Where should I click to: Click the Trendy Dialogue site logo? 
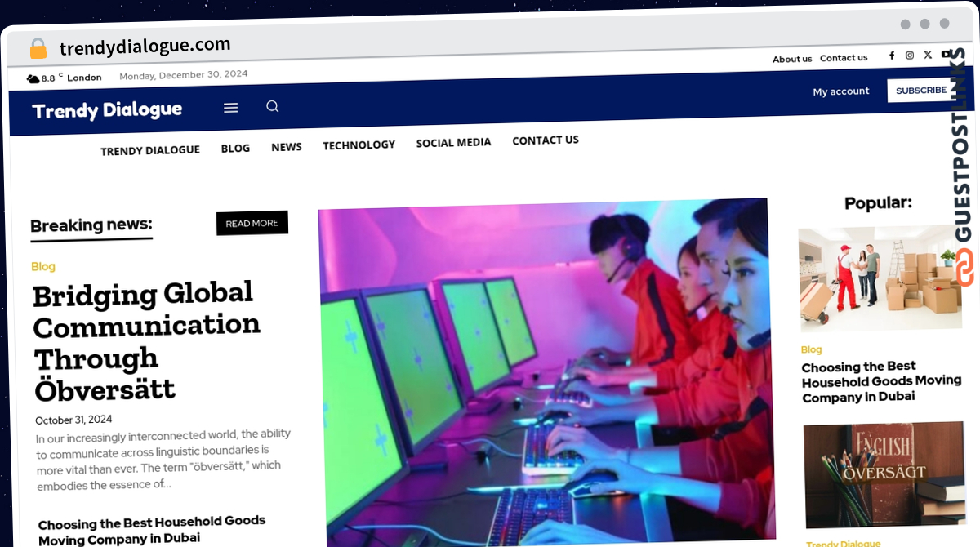point(107,110)
